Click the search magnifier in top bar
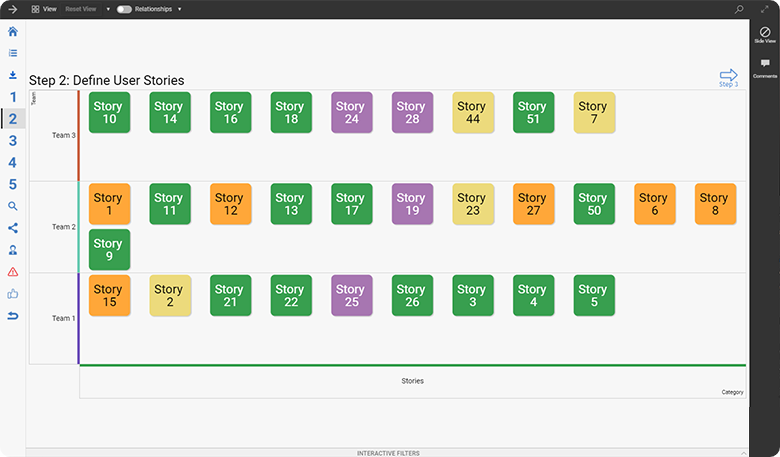Screen dimensions: 780x457 (x=739, y=9)
